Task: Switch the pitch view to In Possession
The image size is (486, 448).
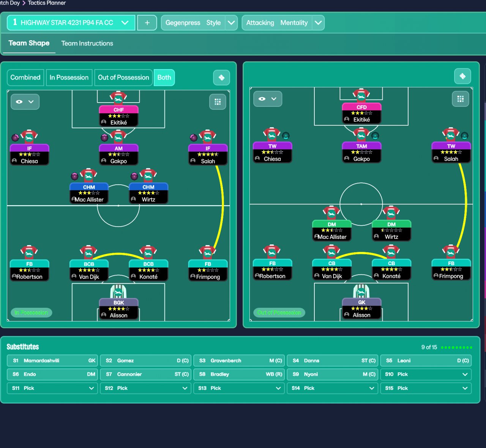Action: pos(69,78)
